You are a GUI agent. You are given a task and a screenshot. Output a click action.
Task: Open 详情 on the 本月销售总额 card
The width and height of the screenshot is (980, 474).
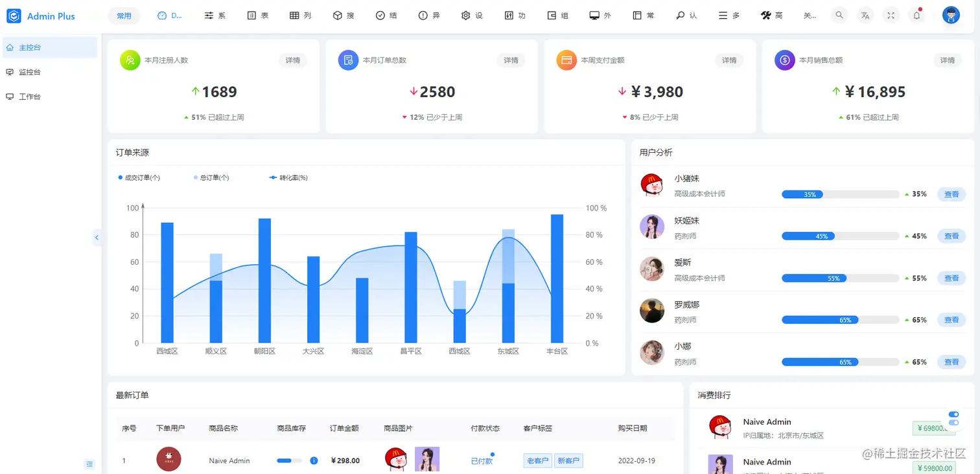pyautogui.click(x=948, y=60)
